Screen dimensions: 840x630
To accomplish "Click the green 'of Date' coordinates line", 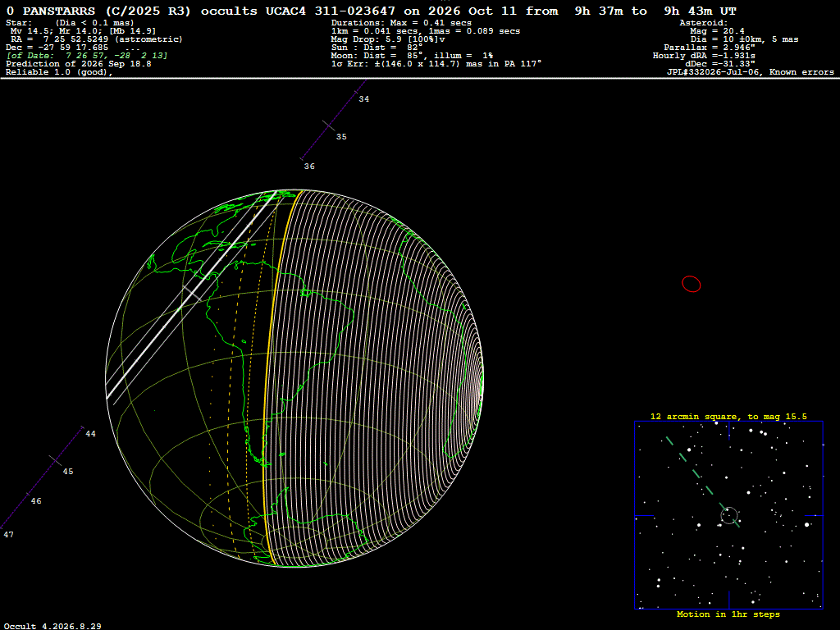I will point(87,56).
